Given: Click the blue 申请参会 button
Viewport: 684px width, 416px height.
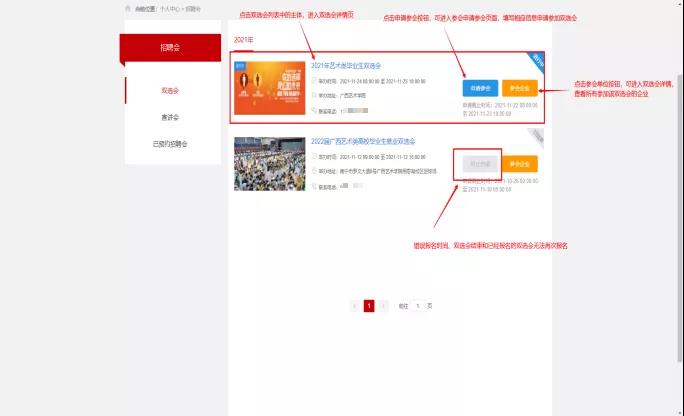Looking at the screenshot, I should pos(480,88).
